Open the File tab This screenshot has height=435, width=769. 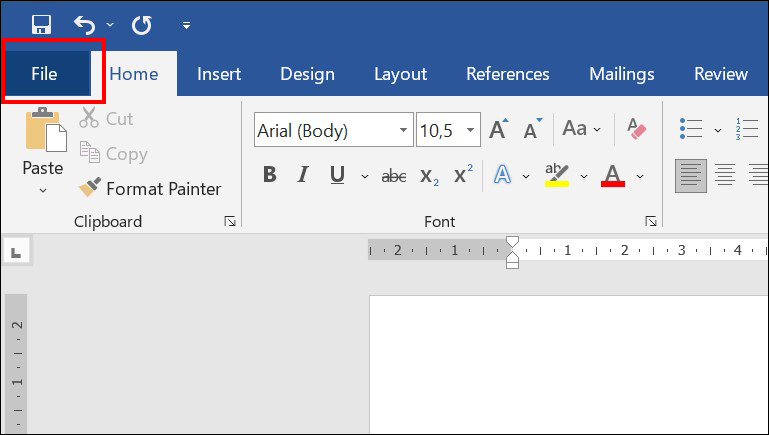[45, 74]
